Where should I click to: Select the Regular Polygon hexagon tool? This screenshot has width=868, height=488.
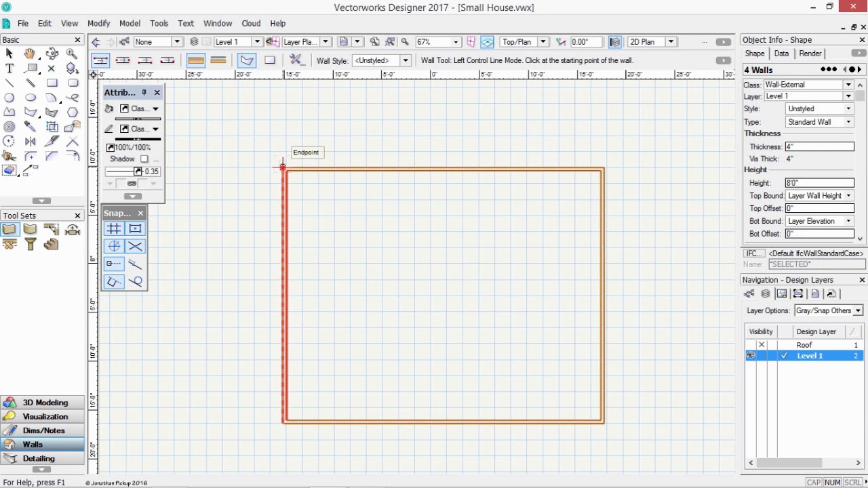(x=72, y=112)
